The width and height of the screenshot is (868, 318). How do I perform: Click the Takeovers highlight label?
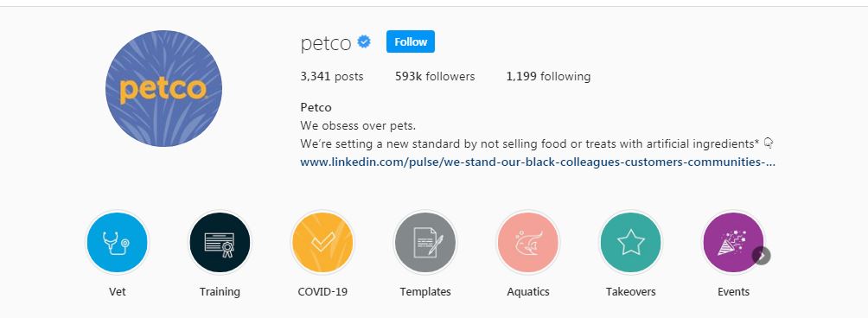point(630,291)
